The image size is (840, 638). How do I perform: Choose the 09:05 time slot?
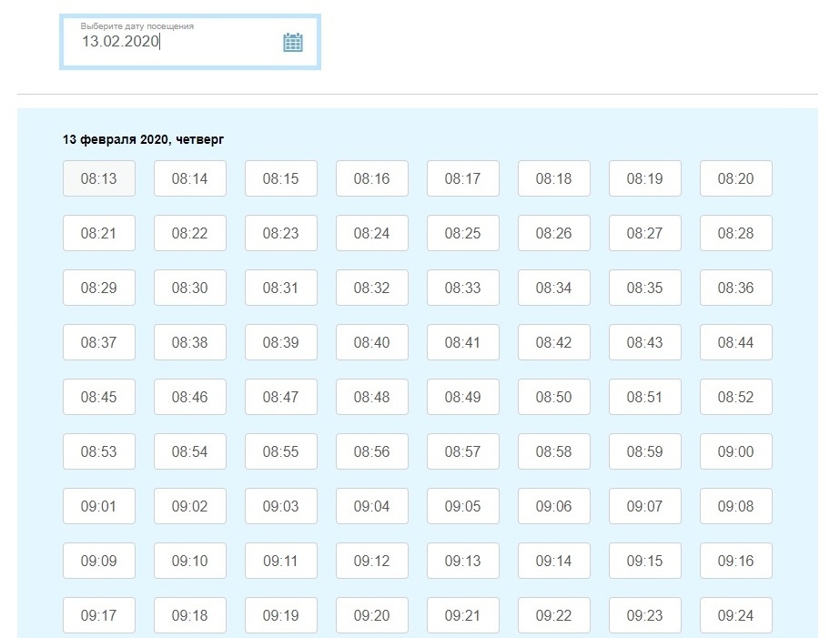pos(463,506)
